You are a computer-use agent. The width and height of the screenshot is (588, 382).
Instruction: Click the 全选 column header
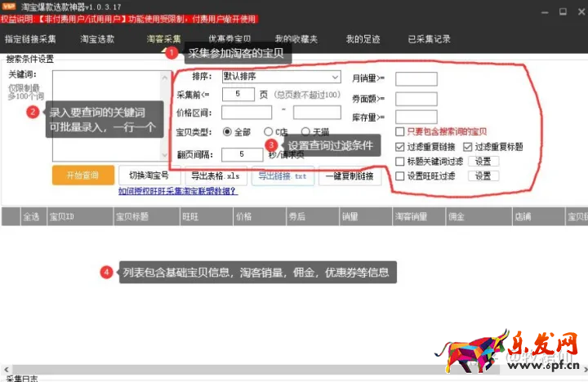tap(33, 216)
